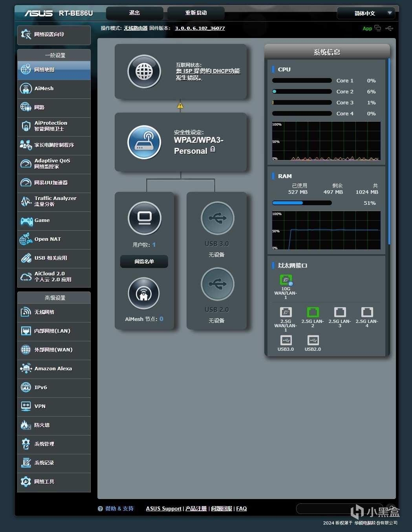The image size is (412, 532).
Task: Open the ISP DHCP error status link
Action: 208,75
